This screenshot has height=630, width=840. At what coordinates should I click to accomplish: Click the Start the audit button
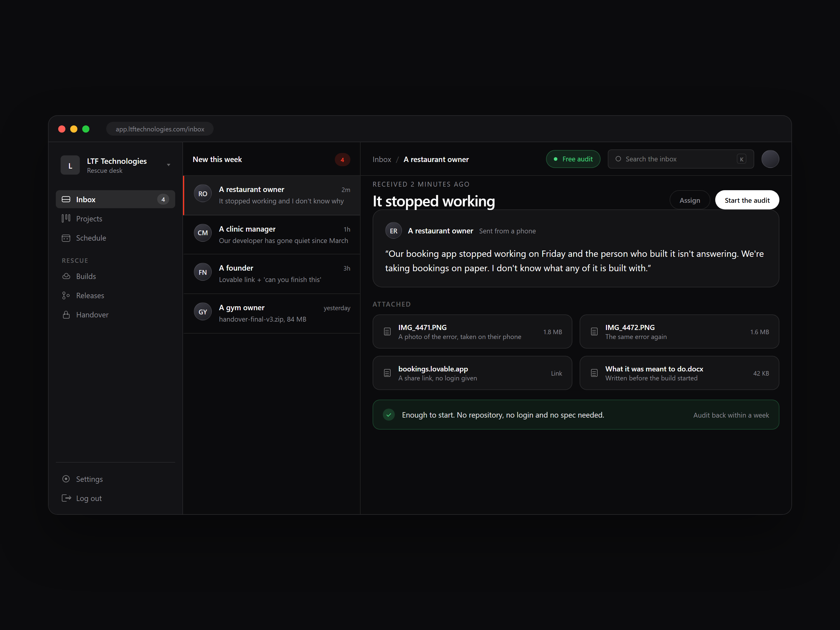(x=747, y=200)
